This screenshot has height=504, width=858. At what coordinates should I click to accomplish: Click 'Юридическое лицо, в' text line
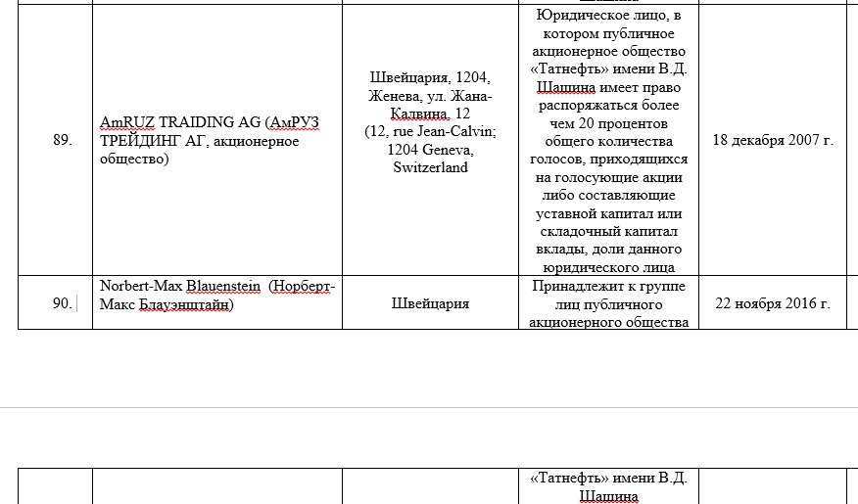(x=608, y=16)
